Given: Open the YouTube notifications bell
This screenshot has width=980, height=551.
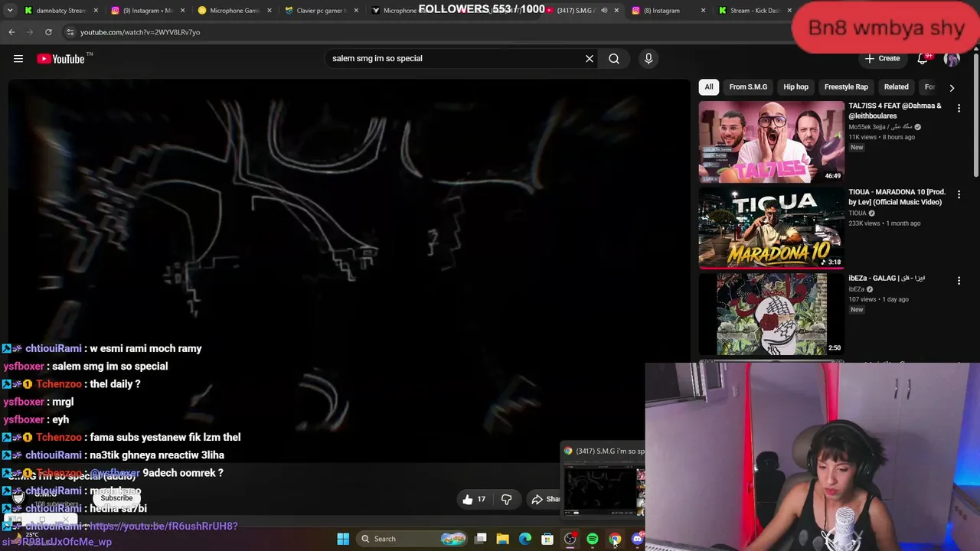Looking at the screenshot, I should coord(923,59).
